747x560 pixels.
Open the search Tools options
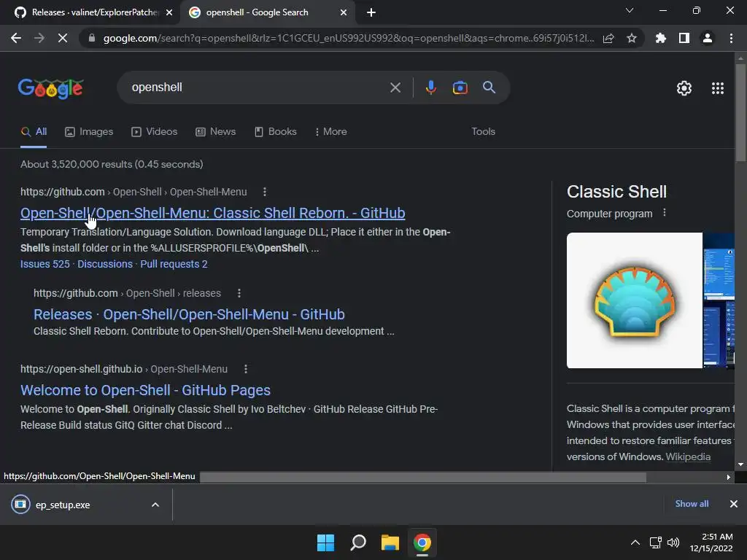(x=483, y=132)
